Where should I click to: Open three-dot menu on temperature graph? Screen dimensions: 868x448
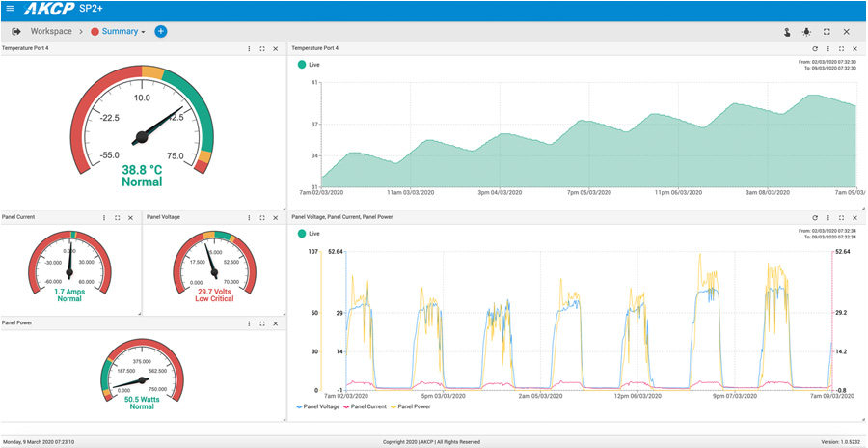[x=828, y=48]
